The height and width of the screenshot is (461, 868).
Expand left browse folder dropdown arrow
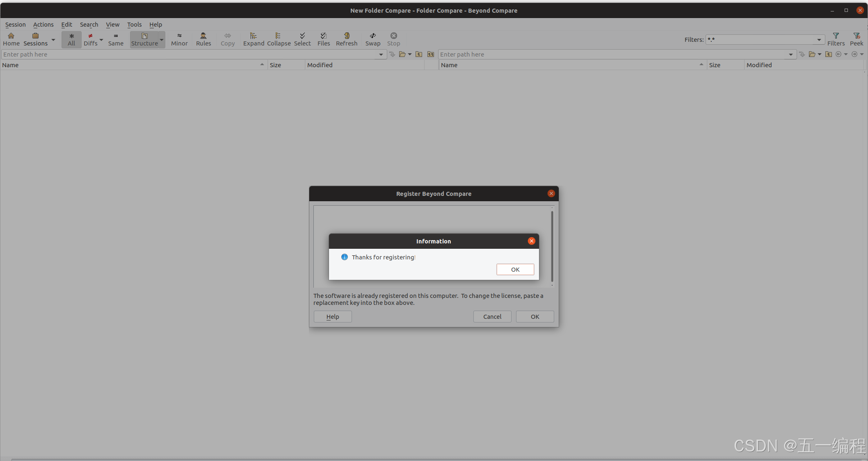410,55
